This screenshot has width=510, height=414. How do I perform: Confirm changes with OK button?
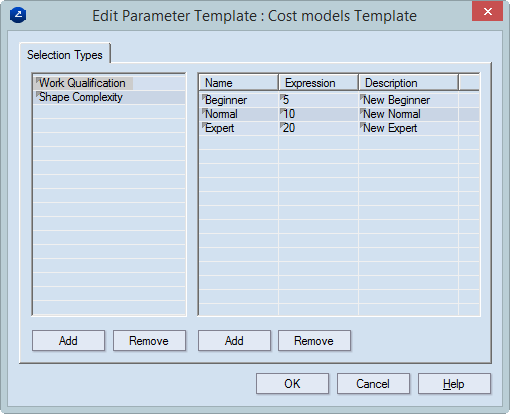pos(292,384)
